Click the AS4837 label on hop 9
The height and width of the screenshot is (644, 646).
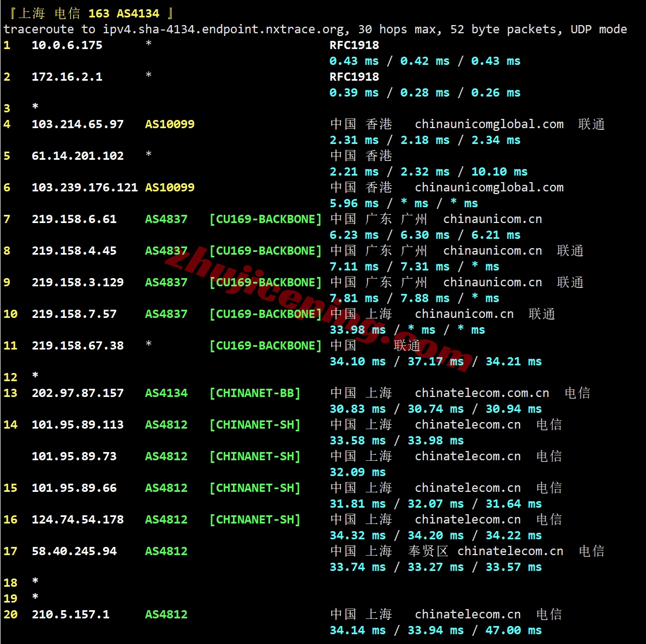point(166,282)
